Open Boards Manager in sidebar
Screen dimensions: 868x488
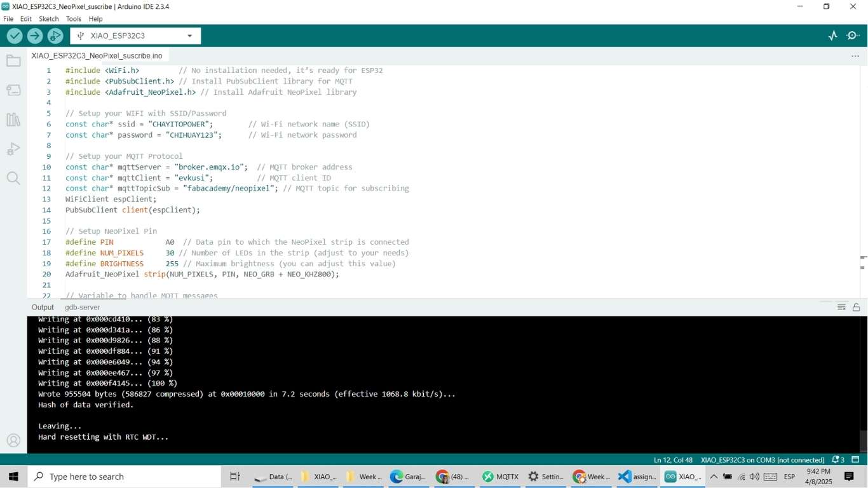pyautogui.click(x=13, y=90)
